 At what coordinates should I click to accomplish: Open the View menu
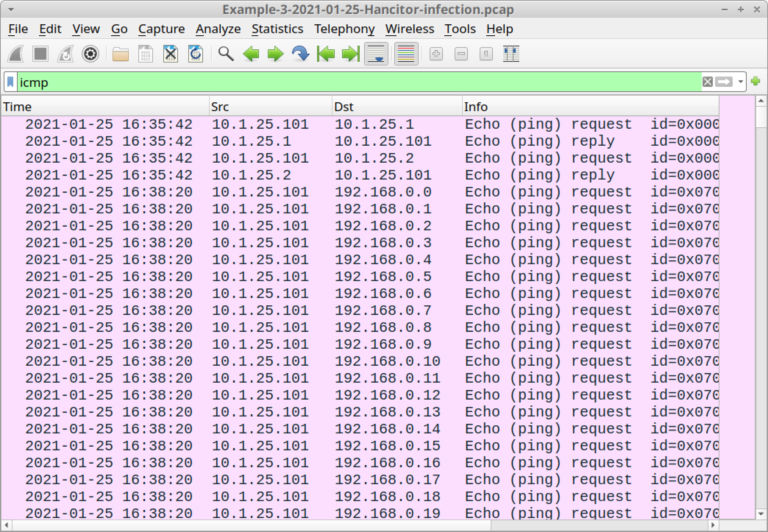[86, 29]
